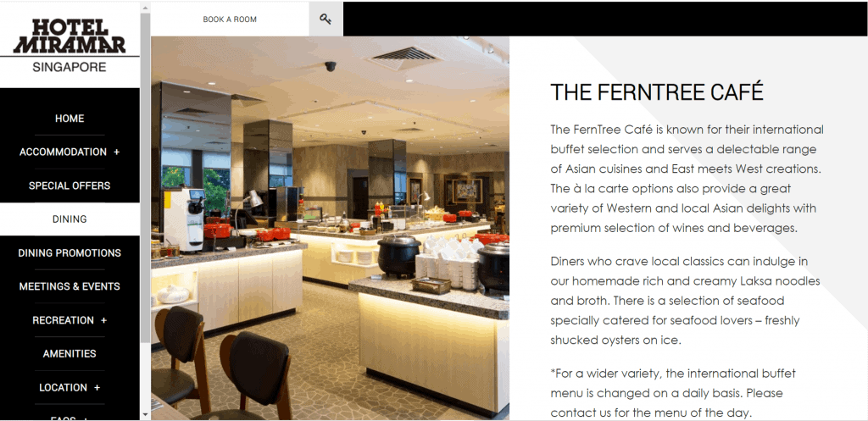Screen dimensions: 868x421
Task: Click the sidebar scrollbar thumb
Action: pos(145,177)
